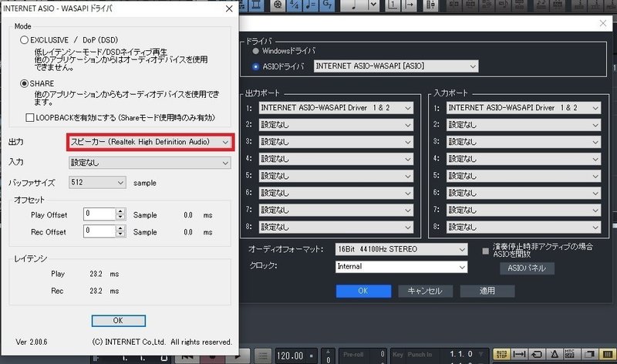
Task: Close the audio port settings dialog
Action: [603, 23]
